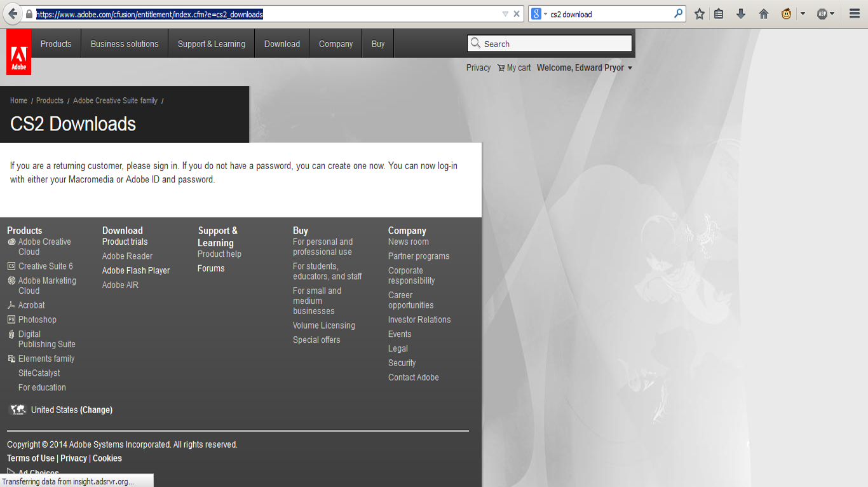868x487 pixels.
Task: Click the magnifier in the browser search box
Action: pyautogui.click(x=678, y=14)
